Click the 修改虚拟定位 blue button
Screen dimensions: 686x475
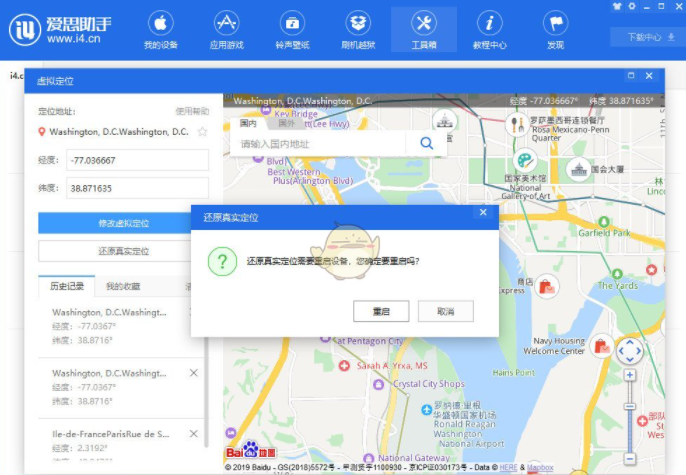point(123,223)
